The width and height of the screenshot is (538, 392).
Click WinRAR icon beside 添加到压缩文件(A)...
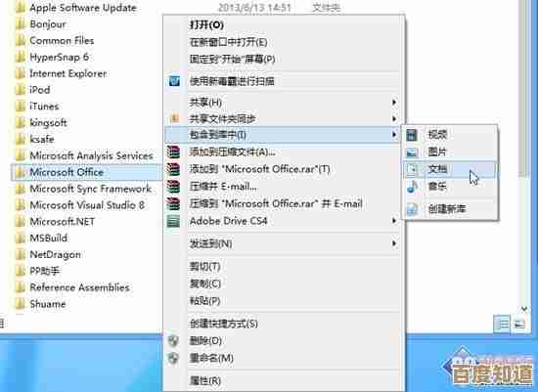(x=173, y=152)
